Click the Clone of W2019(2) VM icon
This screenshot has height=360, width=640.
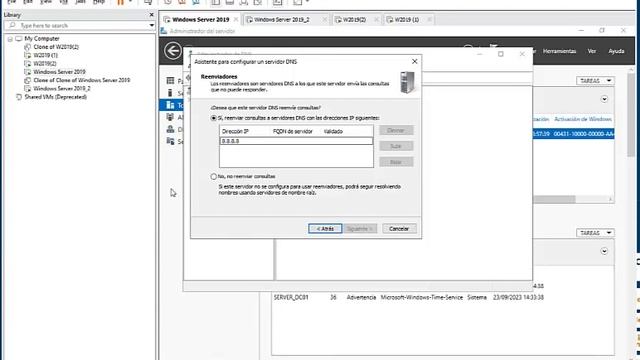(x=27, y=47)
